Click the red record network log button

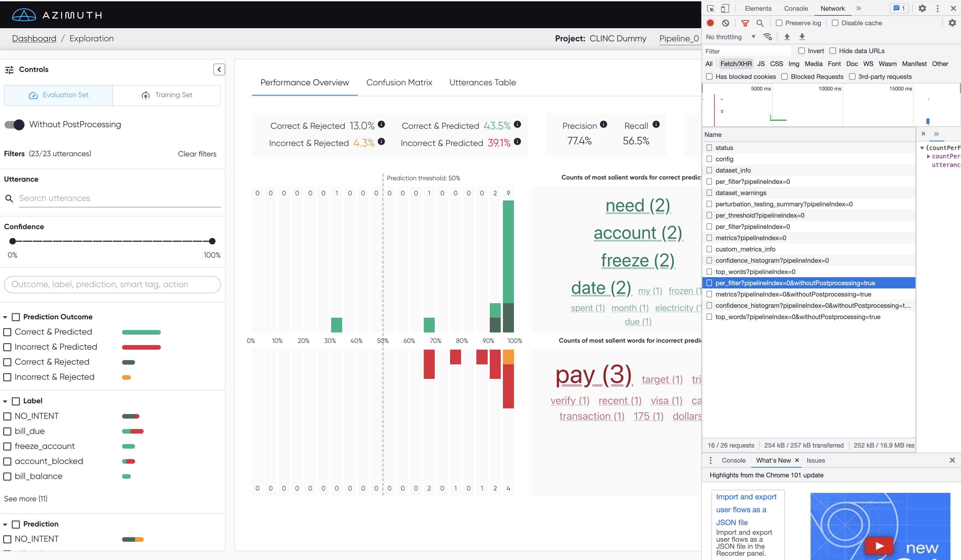point(710,23)
